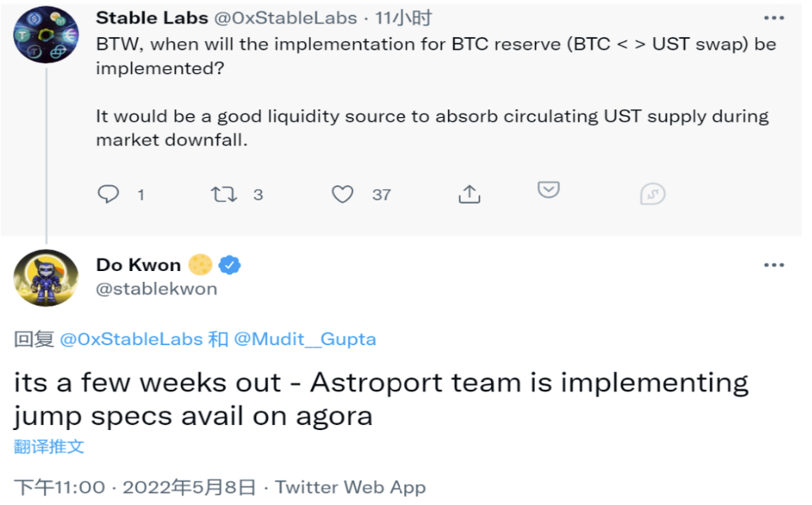Open the @0xStableLabs mention link

(131, 339)
